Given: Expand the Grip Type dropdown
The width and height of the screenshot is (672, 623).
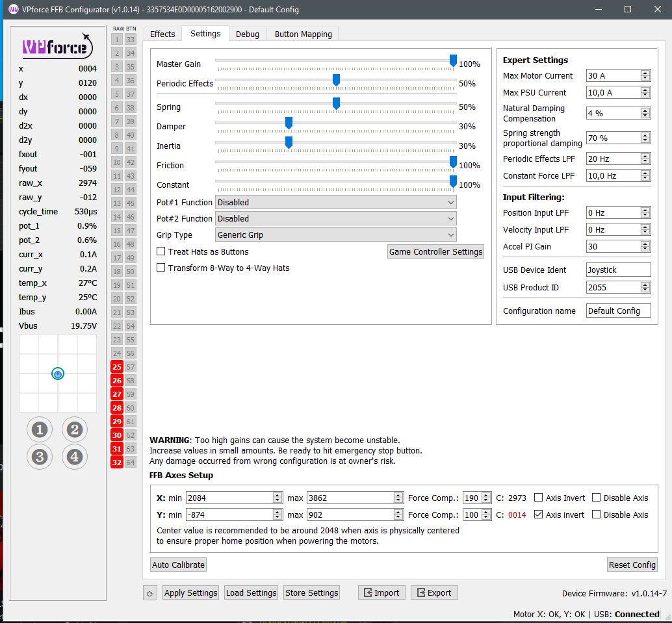Looking at the screenshot, I should click(335, 235).
